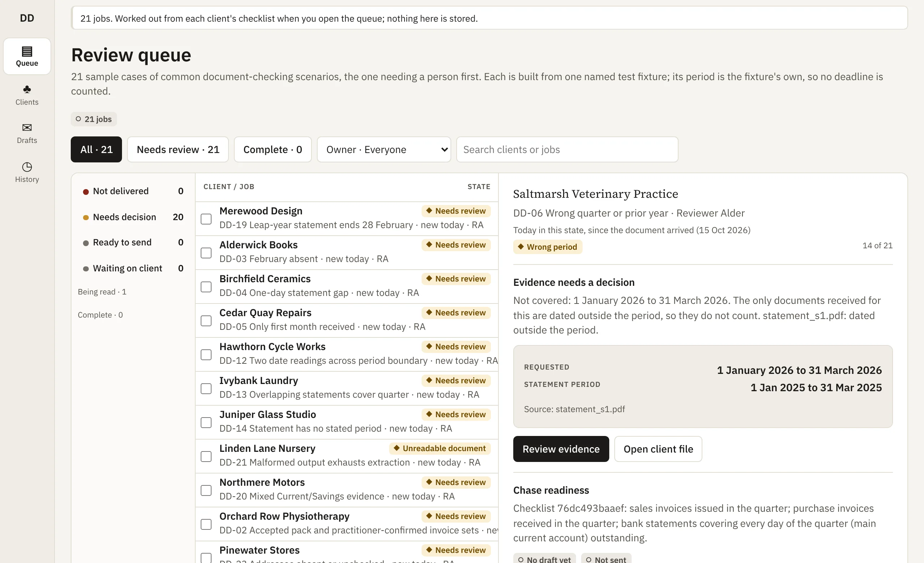Open the Cedar Quay Repairs job row
Image resolution: width=924 pixels, height=563 pixels.
click(347, 321)
